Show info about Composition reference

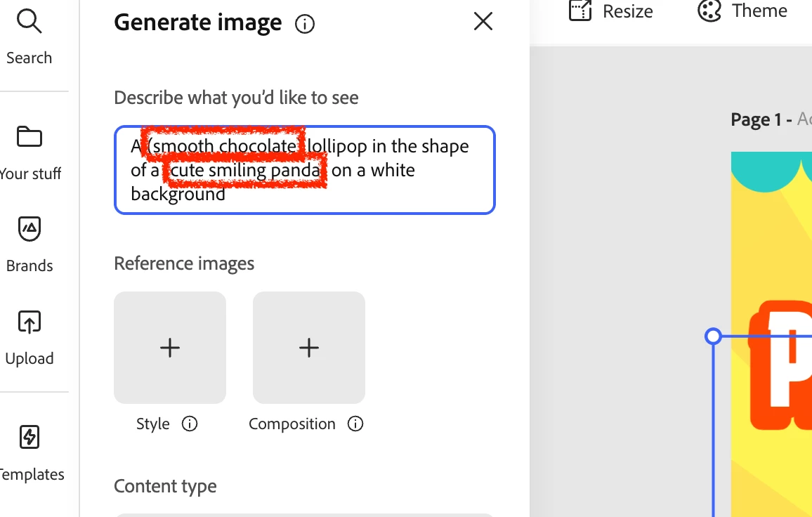355,424
